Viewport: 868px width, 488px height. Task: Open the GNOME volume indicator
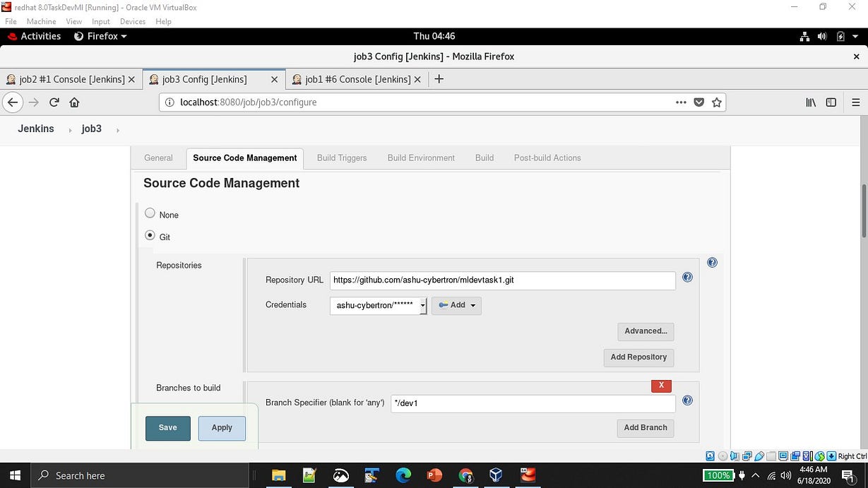point(822,36)
